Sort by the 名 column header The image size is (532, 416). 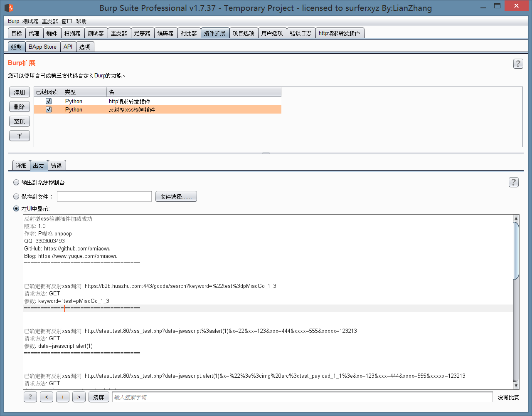[194, 92]
